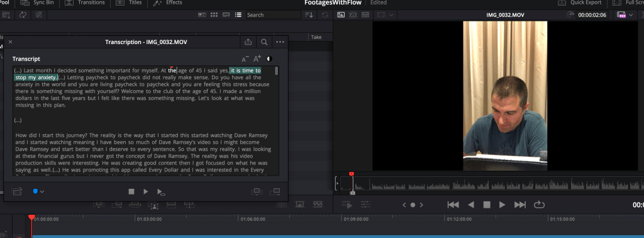Open the media pool sort menu
Screen dimensions: 644x238
309,15
